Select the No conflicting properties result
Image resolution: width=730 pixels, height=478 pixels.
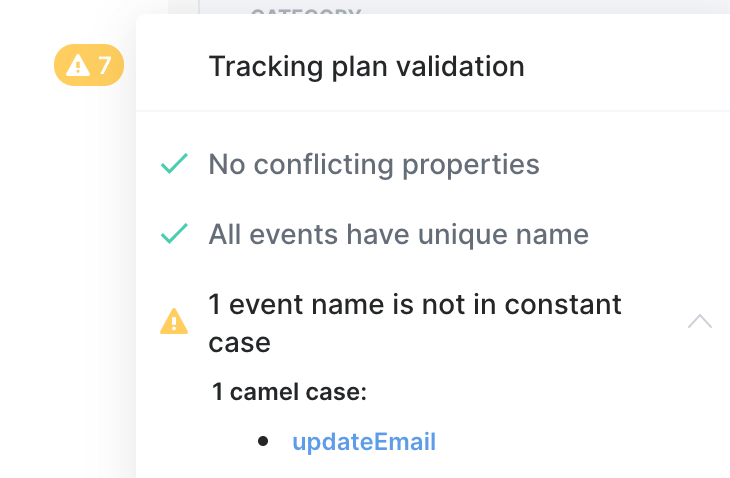click(374, 164)
